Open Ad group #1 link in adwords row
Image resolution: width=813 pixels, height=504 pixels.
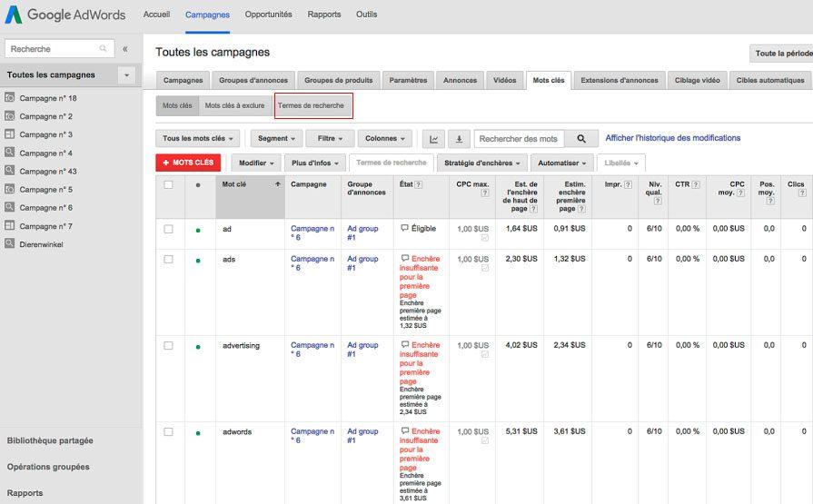tap(362, 436)
